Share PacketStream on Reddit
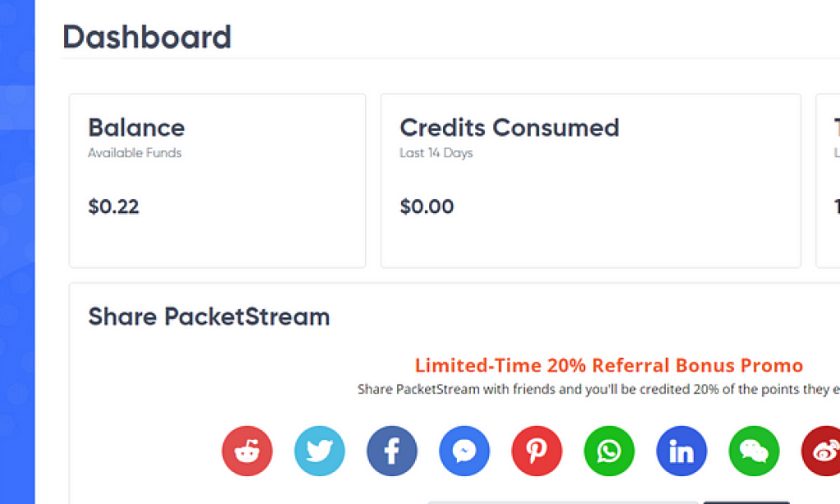Image resolution: width=840 pixels, height=504 pixels. pyautogui.click(x=247, y=451)
